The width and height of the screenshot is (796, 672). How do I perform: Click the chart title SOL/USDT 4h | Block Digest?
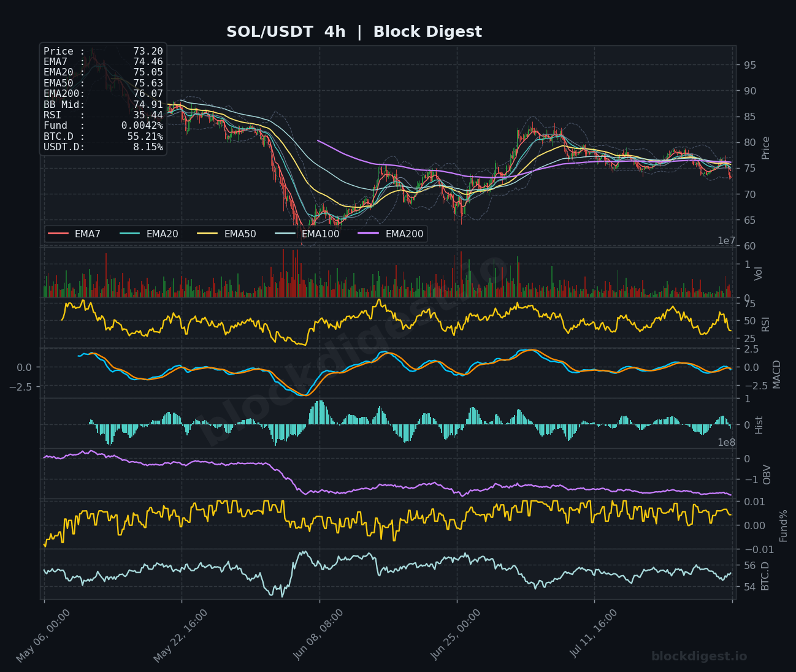(354, 32)
